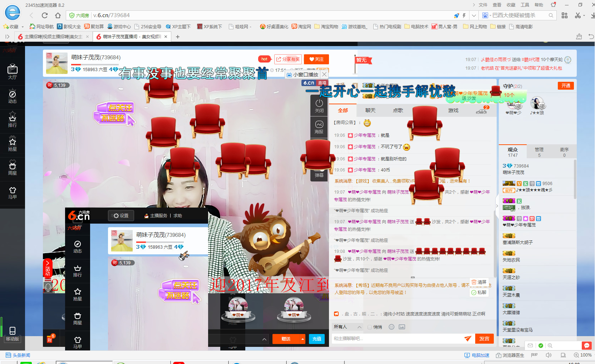595x364 pixels.
Task: Switch to the 游戏 tab
Action: (x=453, y=110)
